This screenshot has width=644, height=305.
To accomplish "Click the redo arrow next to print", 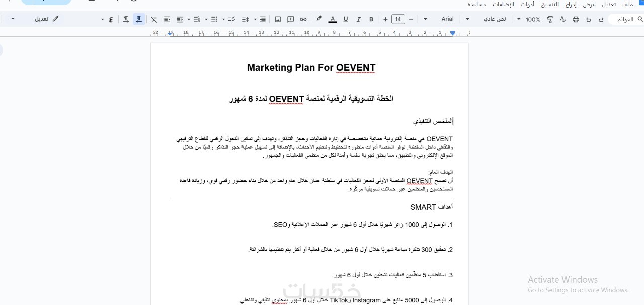I will point(588,19).
